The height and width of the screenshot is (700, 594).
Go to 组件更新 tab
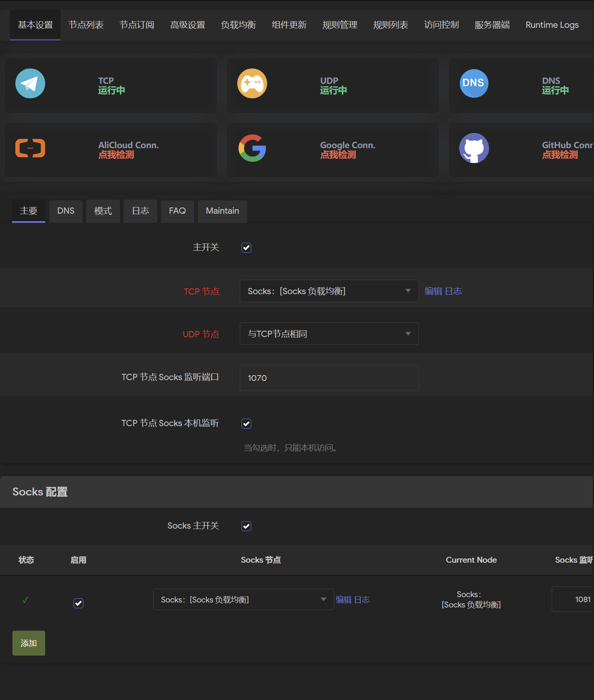click(x=289, y=25)
